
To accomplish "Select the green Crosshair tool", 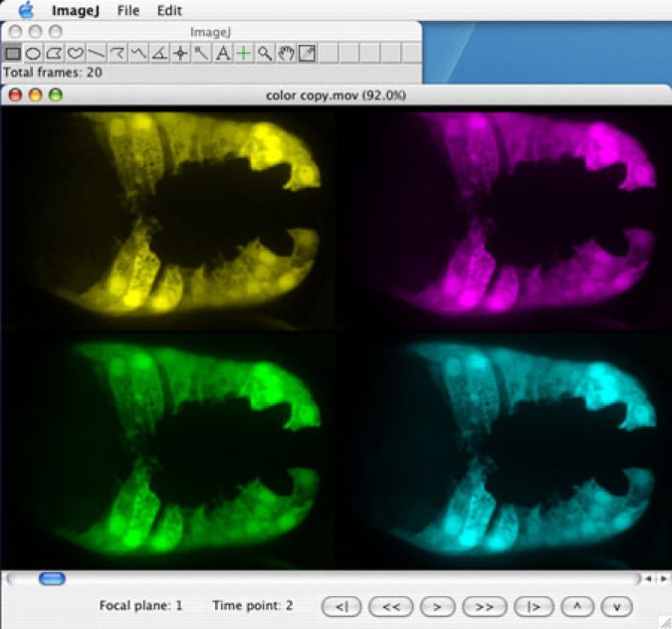I will (244, 54).
